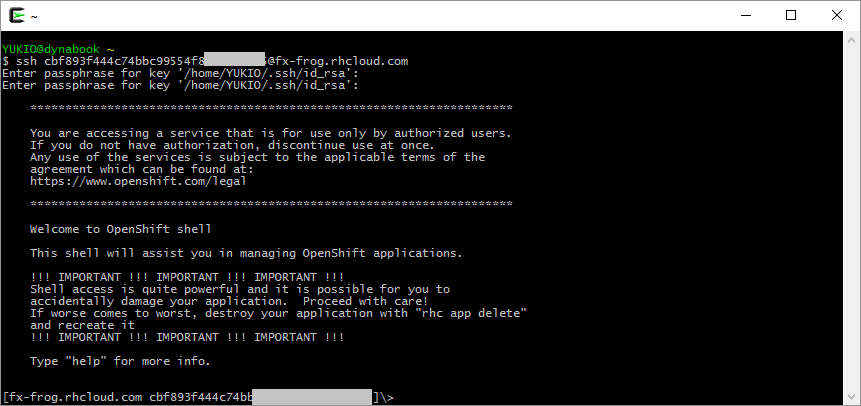Viewport: 861px width, 406px height.
Task: Click the redacted block in the ssh command
Action: pos(236,61)
